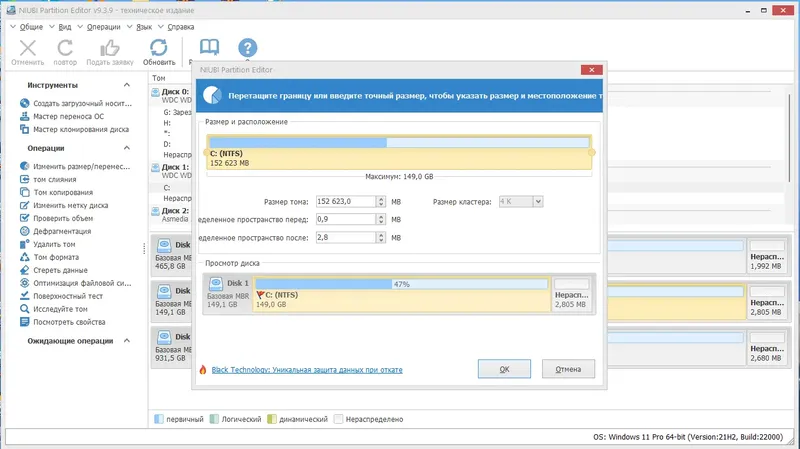Open the manual book icon in toolbar
This screenshot has width=800, height=449.
point(209,47)
